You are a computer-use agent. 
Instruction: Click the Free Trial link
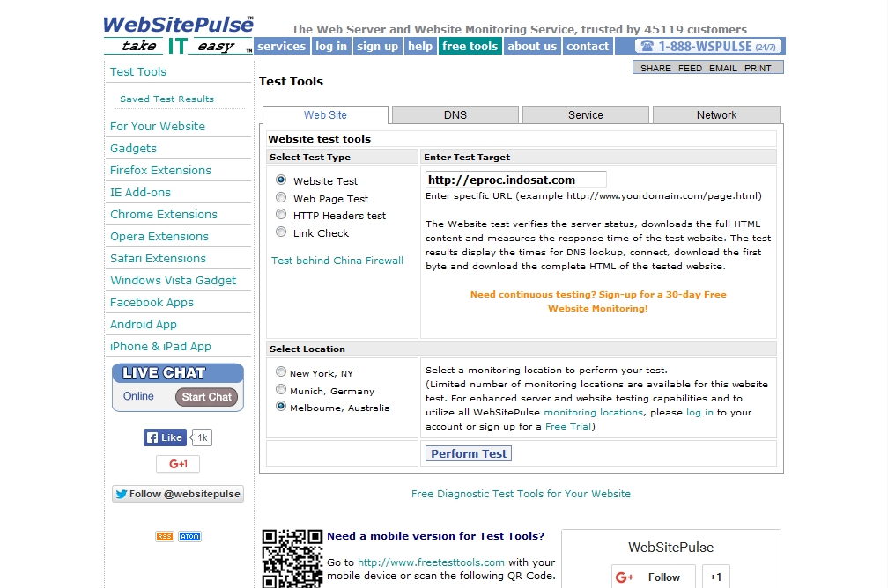click(568, 427)
